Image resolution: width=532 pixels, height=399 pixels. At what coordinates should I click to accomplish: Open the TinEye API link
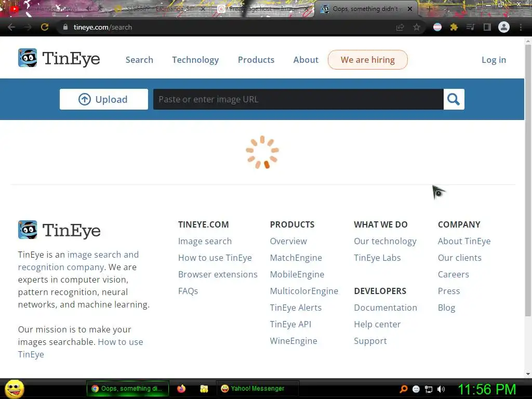291,324
